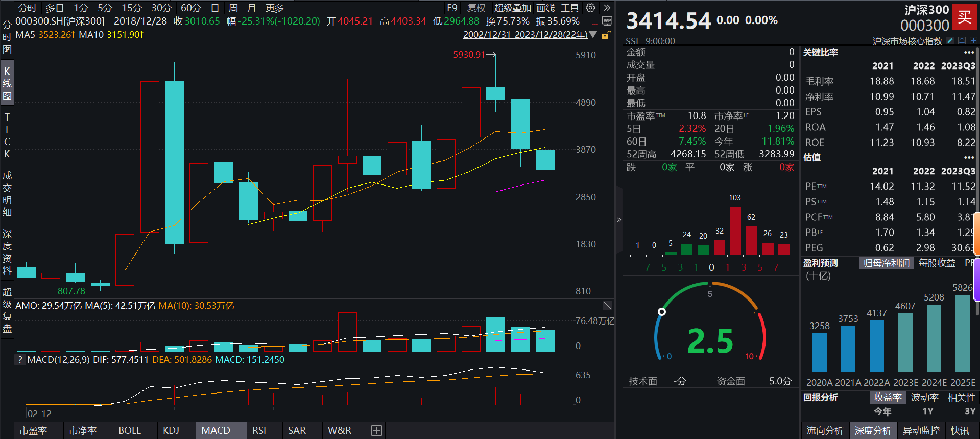
Task: Switch the indicator to 市净率
Action: coord(83,430)
